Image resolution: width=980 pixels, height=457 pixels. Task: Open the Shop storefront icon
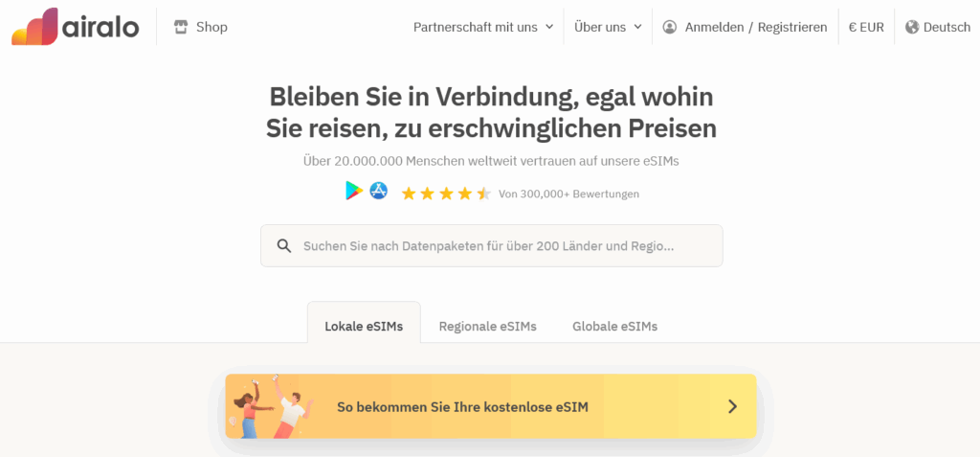coord(181,27)
